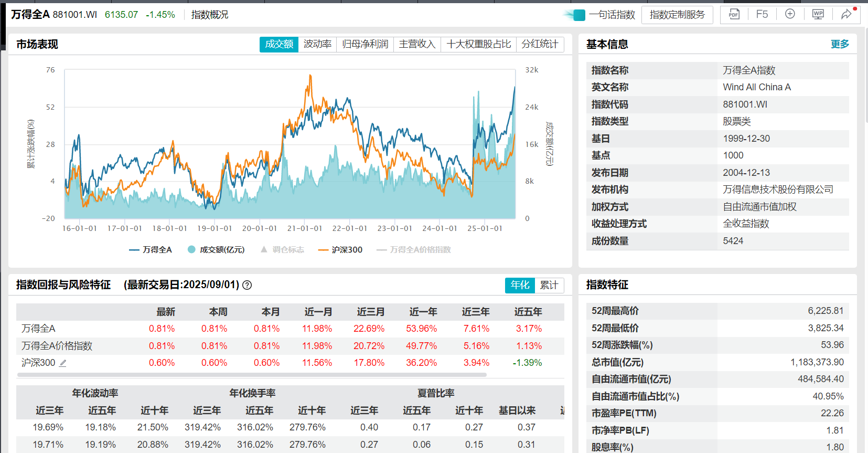Viewport: 868px width, 453px height.
Task: Click the 近五年 header in returns table
Action: click(x=528, y=312)
